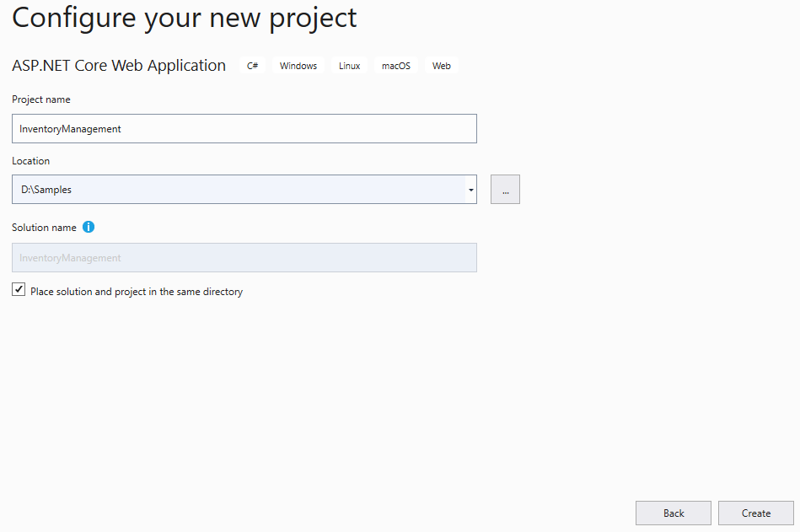Uncheck the same directory checkbox
Image resolution: width=800 pixels, height=532 pixels.
click(x=19, y=290)
